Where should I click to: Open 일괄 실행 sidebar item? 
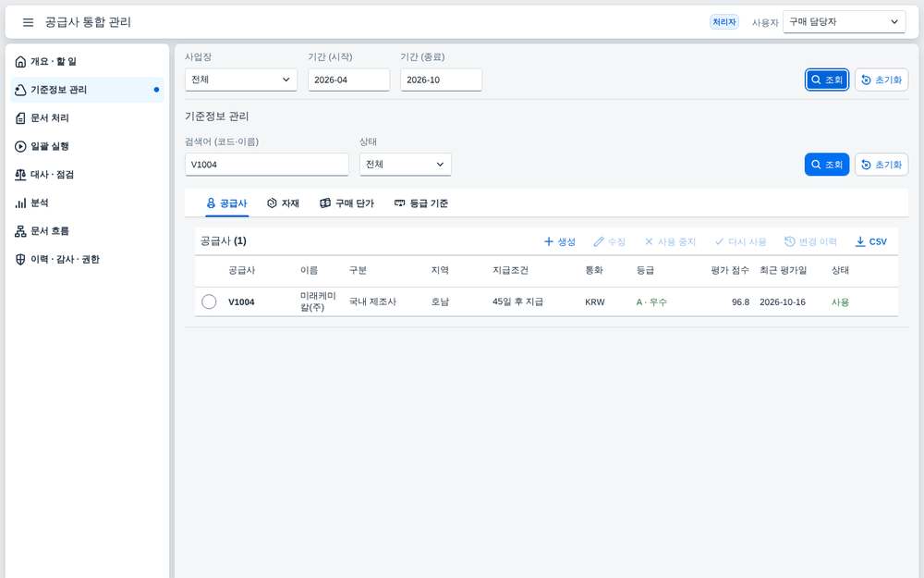(x=87, y=146)
